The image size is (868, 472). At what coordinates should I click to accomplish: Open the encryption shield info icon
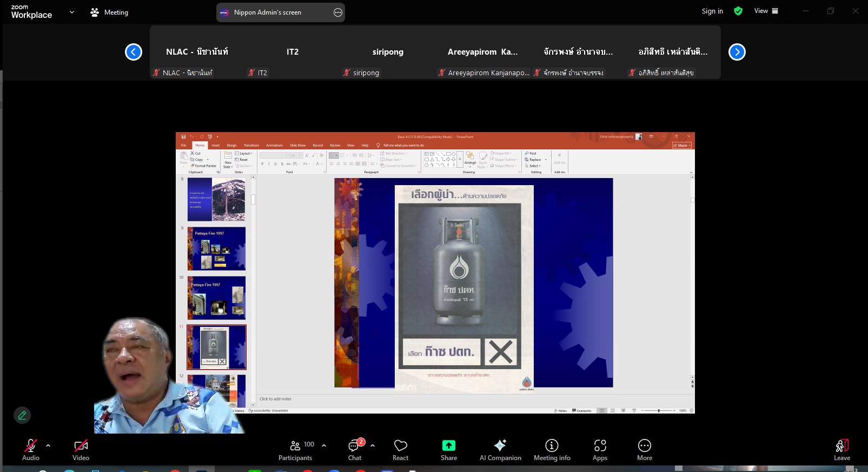point(738,11)
